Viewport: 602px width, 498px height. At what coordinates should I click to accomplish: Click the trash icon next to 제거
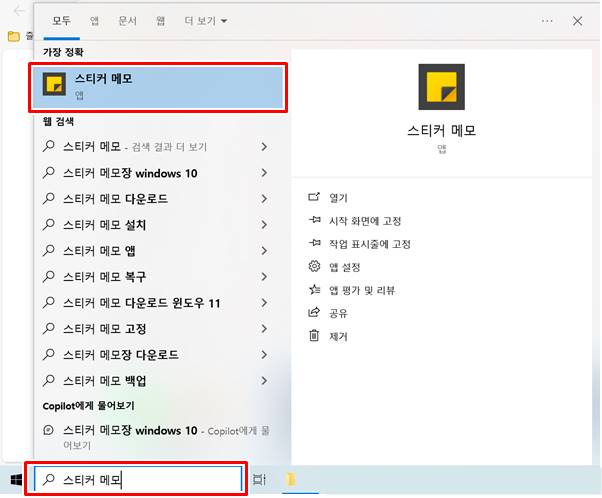[x=314, y=336]
